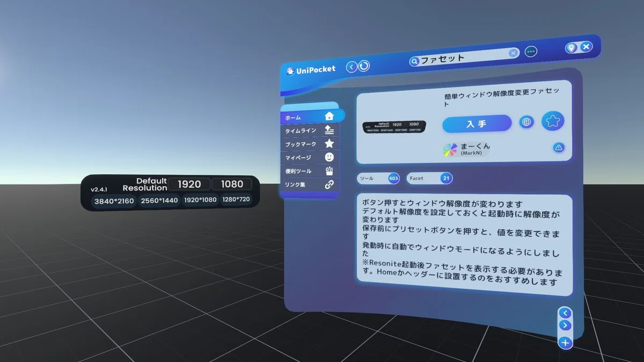Click the 1920 default width field
Screen dimensions: 644x362
(189, 184)
